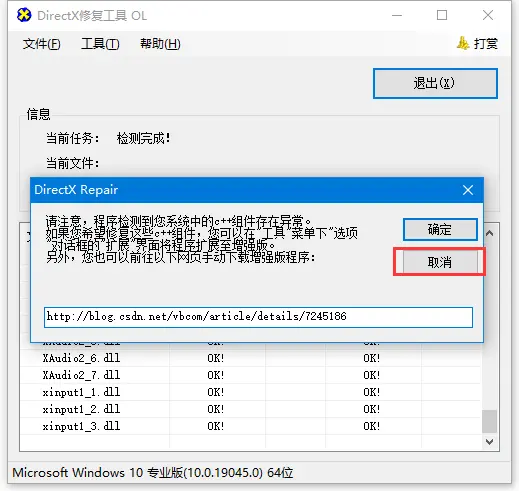Click the 退出(X) exit button
Screen dimensions: 519x491
tap(435, 83)
